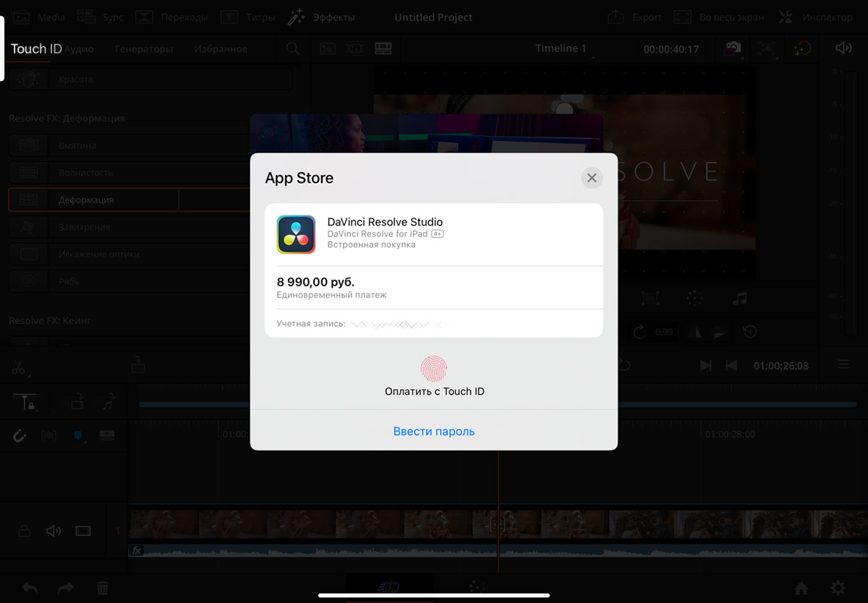Open the Sync bin
868x603 pixels.
pos(100,17)
